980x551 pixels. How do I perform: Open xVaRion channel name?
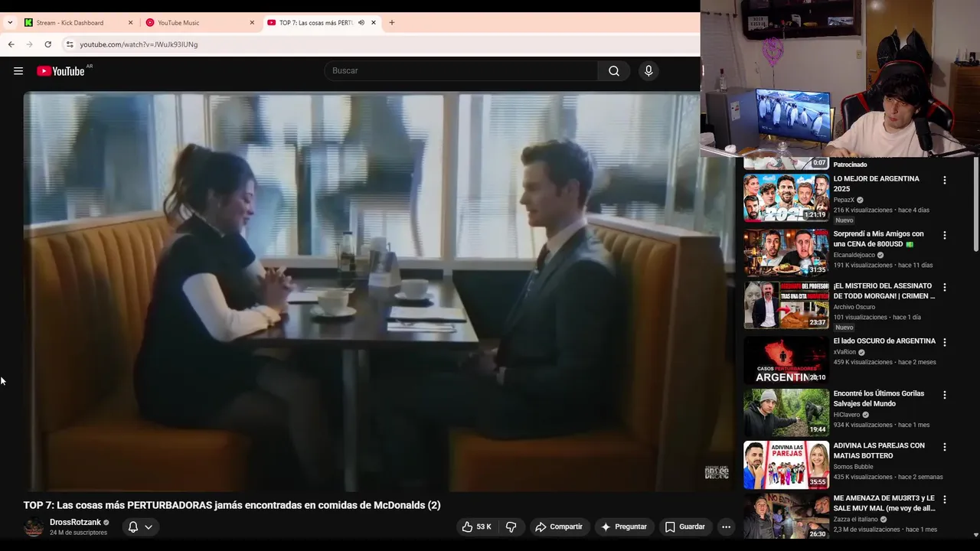[x=844, y=352]
